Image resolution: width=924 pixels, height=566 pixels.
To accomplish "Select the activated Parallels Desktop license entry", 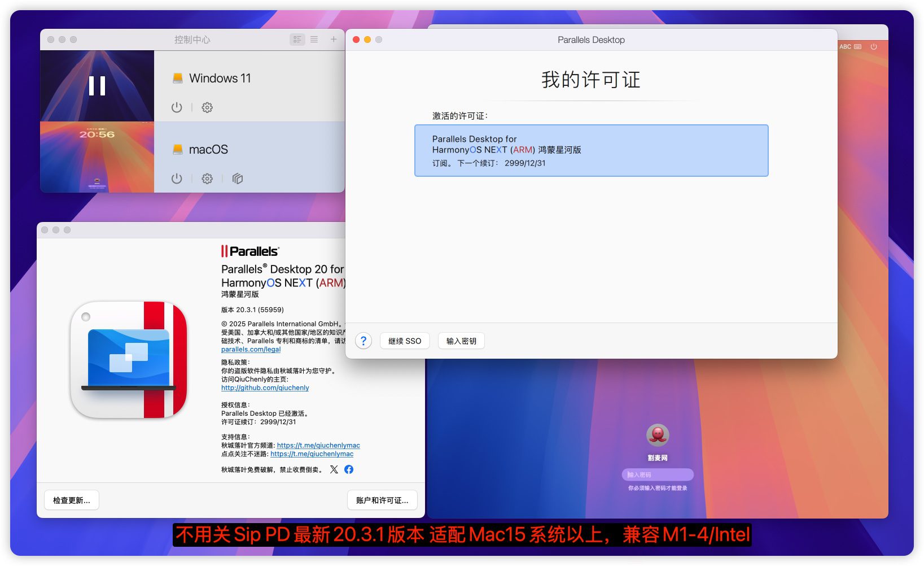I will pyautogui.click(x=591, y=151).
